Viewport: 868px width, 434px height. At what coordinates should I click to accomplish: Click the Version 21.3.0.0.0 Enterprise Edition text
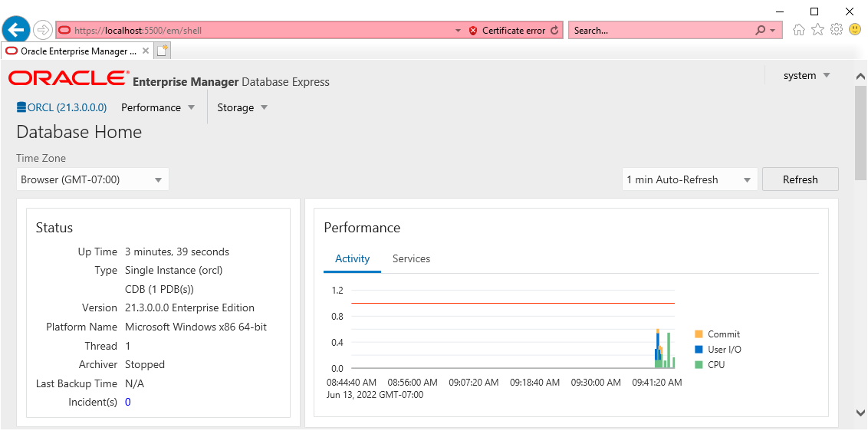(190, 307)
